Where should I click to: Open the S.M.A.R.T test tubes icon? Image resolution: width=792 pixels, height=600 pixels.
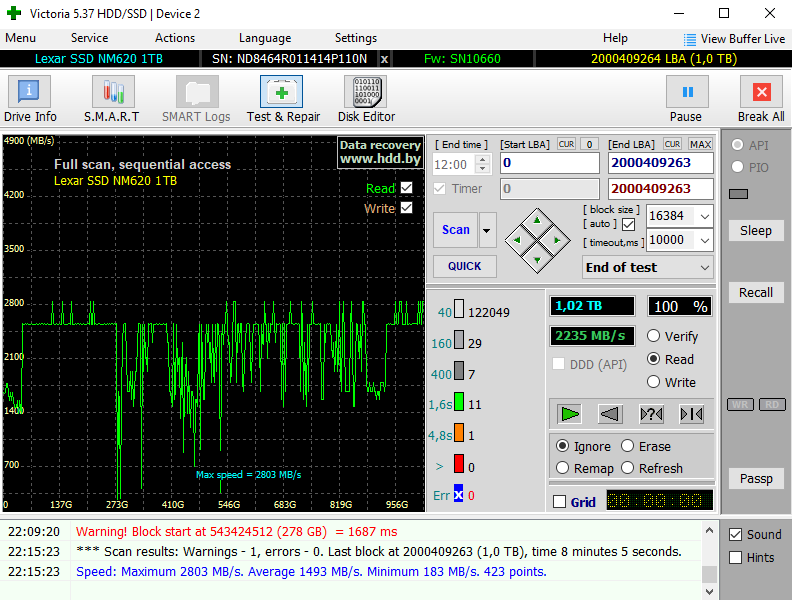point(113,91)
